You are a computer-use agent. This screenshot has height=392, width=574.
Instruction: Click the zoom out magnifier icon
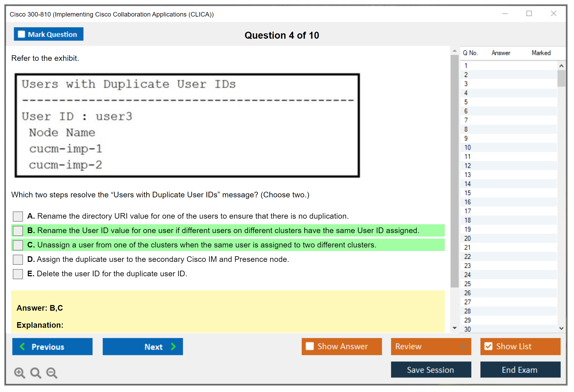point(52,373)
